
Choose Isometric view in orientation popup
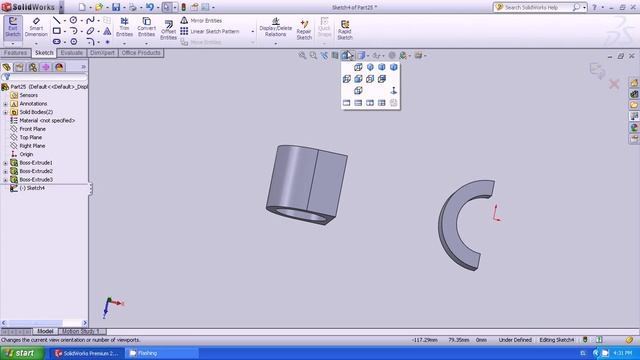click(x=370, y=67)
